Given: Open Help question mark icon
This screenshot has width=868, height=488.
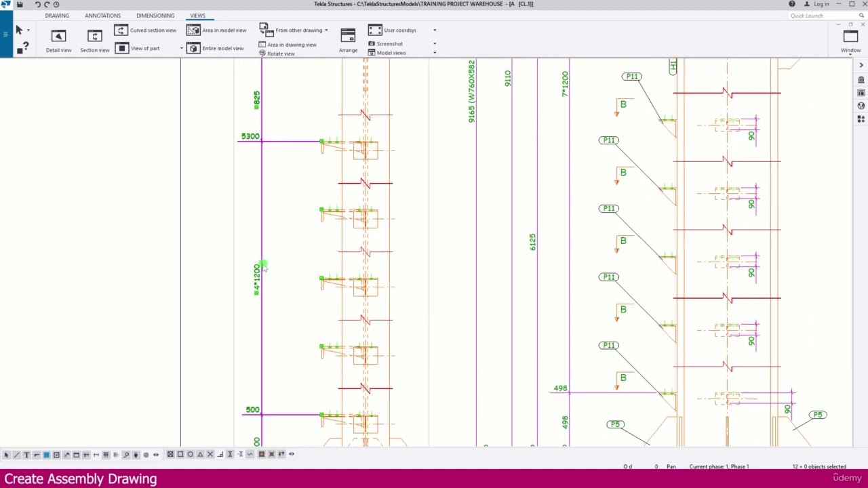Looking at the screenshot, I should click(792, 4).
